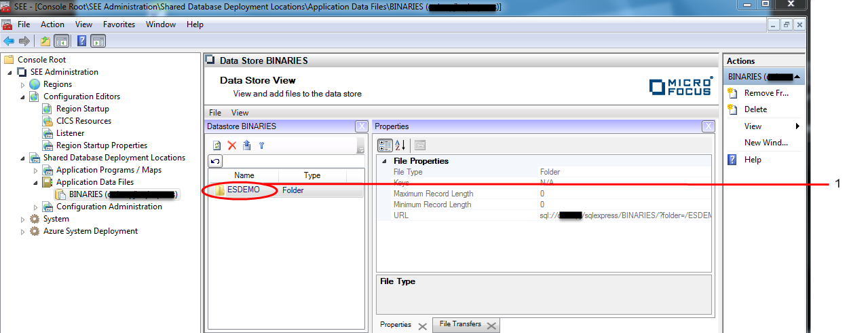Collapse the Configuration Editors node

pos(22,97)
